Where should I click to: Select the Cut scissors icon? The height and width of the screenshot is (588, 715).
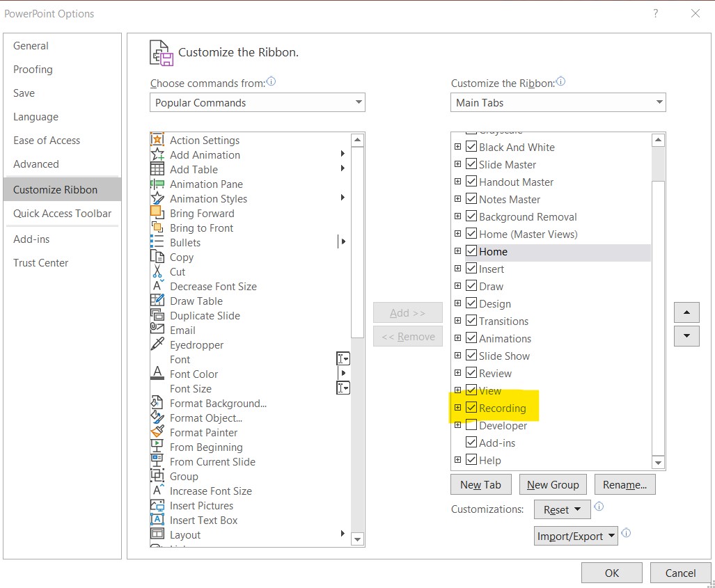(x=158, y=271)
